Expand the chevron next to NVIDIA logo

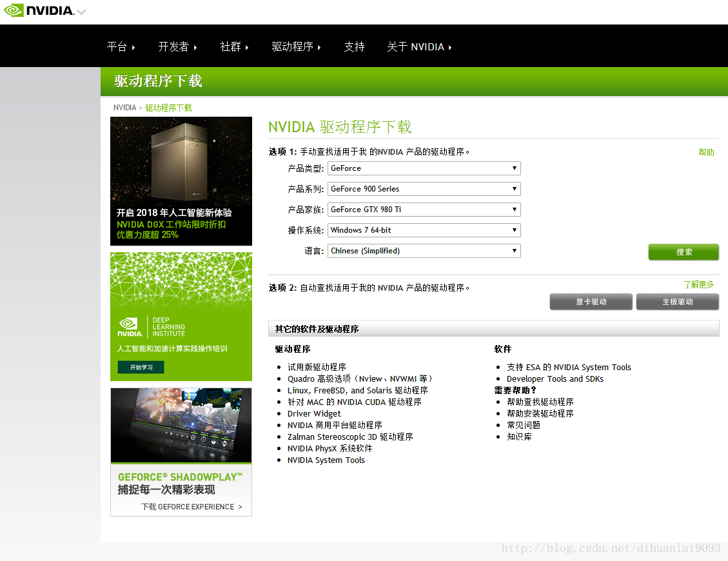click(81, 12)
